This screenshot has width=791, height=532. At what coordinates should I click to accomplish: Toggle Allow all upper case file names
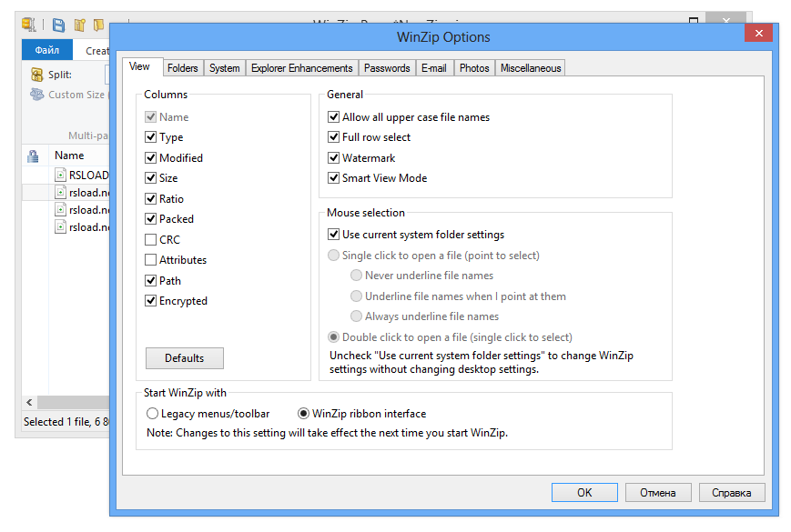coord(333,117)
